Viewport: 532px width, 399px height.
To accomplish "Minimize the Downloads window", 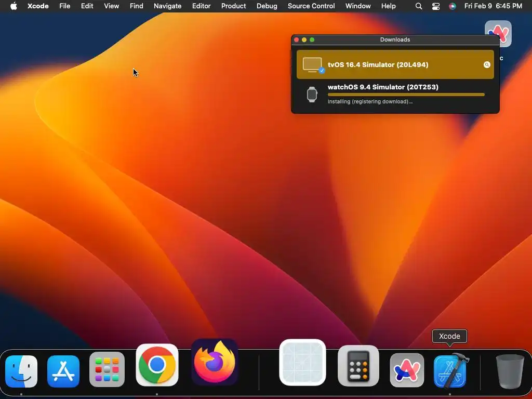I will [304, 39].
